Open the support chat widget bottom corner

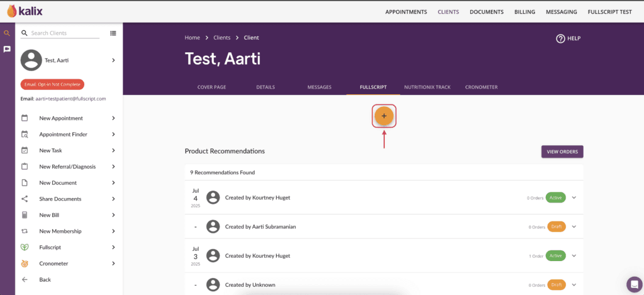(635, 284)
